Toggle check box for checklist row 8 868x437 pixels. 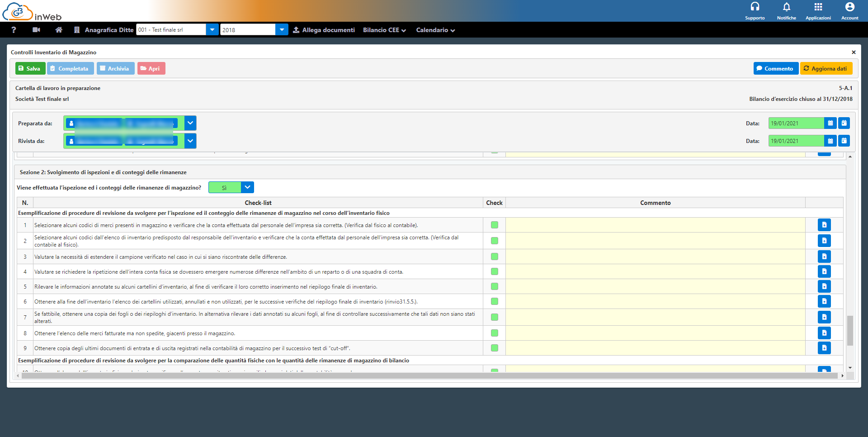[494, 333]
